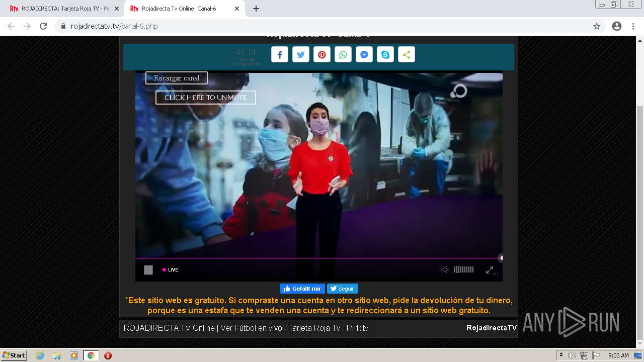Click the Recargar canal button

177,78
